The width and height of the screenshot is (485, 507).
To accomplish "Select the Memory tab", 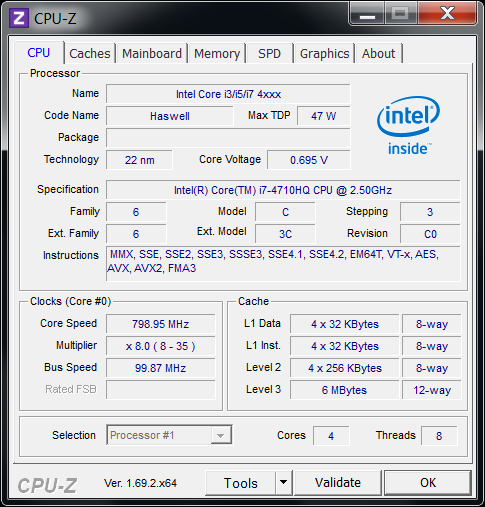I will click(x=217, y=53).
